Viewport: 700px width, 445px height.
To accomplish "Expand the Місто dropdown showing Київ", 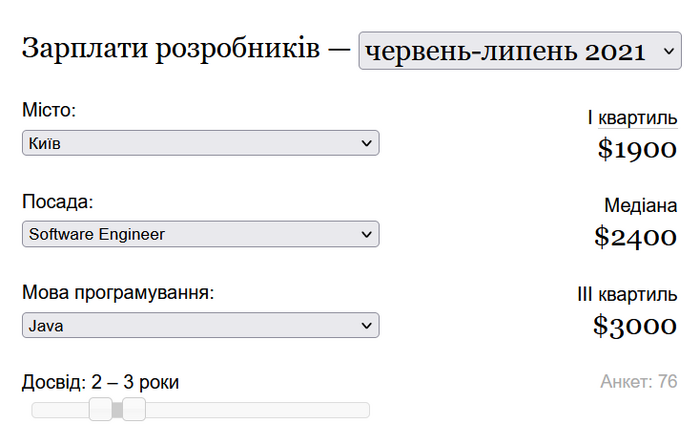I will 200,144.
